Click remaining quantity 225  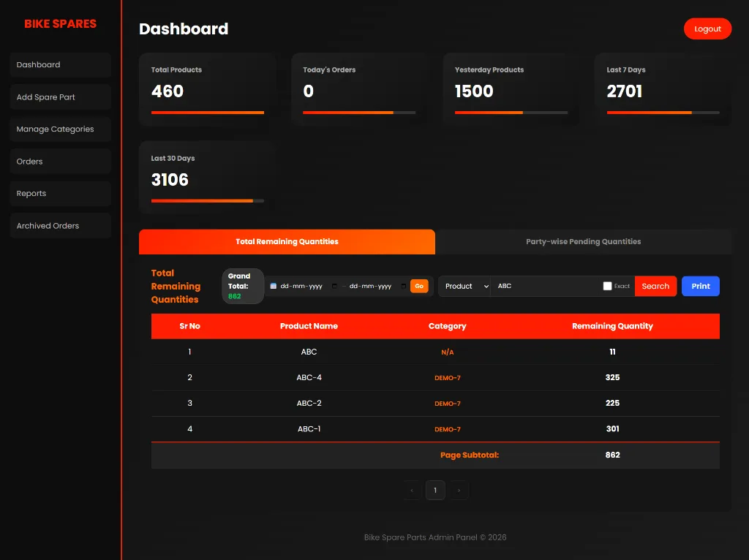point(612,404)
